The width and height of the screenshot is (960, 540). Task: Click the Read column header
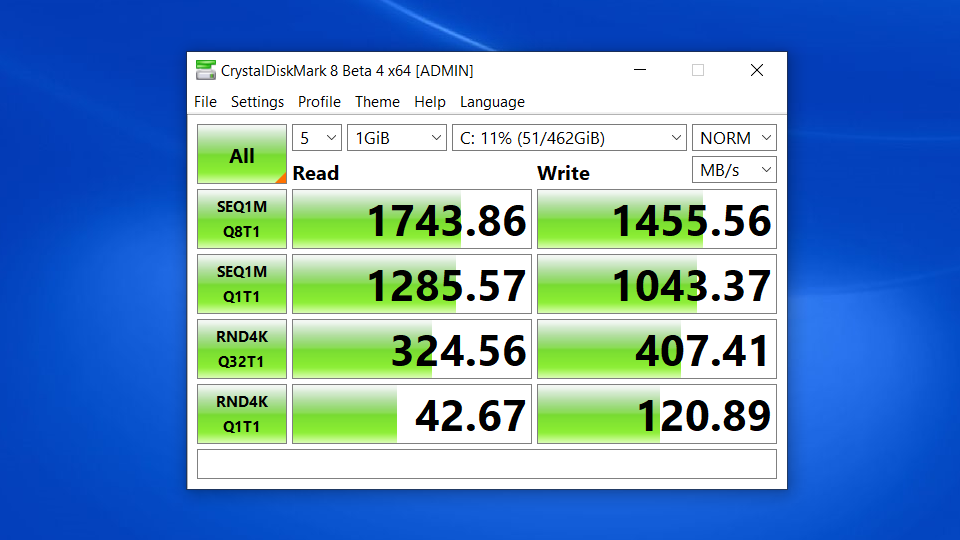316,173
